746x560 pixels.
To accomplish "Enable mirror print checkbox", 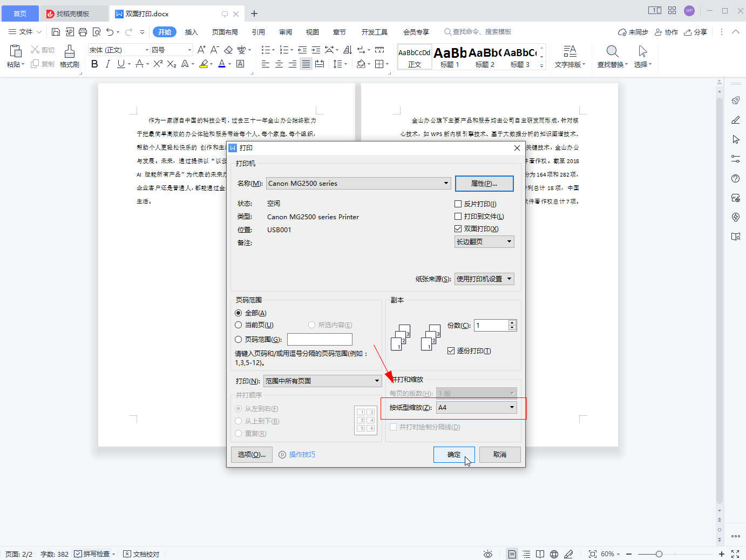I will point(458,204).
